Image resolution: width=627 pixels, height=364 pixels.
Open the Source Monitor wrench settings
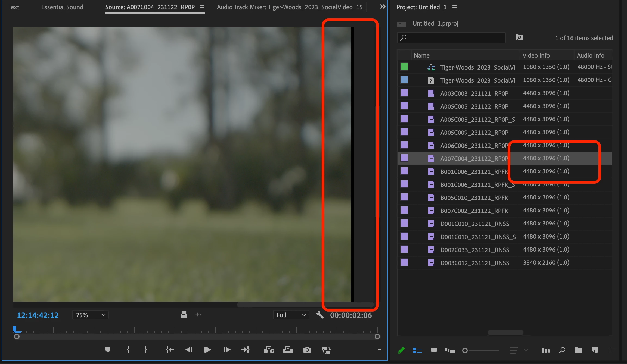320,315
